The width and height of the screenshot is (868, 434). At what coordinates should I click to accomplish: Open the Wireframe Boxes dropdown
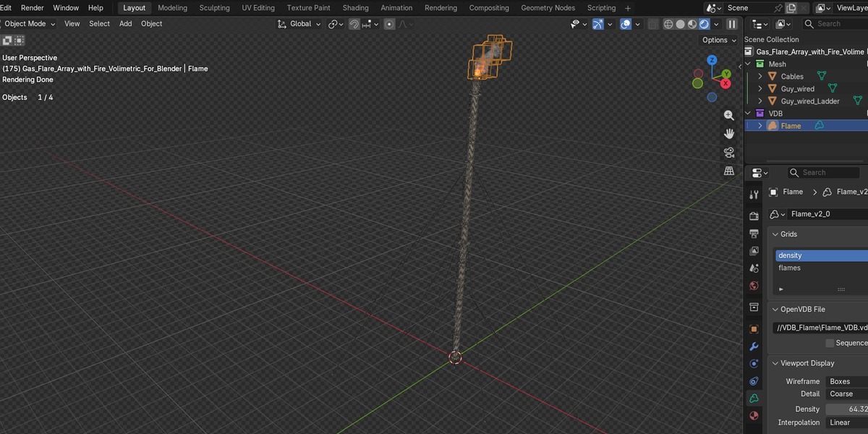pyautogui.click(x=847, y=381)
